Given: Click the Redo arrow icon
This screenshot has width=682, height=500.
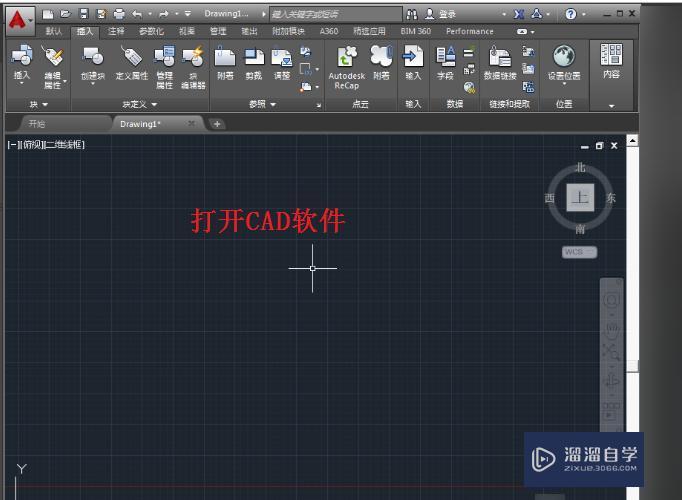Looking at the screenshot, I should click(x=164, y=14).
